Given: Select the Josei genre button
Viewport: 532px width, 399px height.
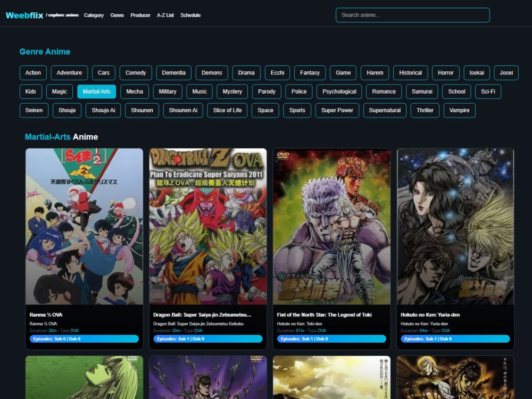Looking at the screenshot, I should (x=506, y=72).
